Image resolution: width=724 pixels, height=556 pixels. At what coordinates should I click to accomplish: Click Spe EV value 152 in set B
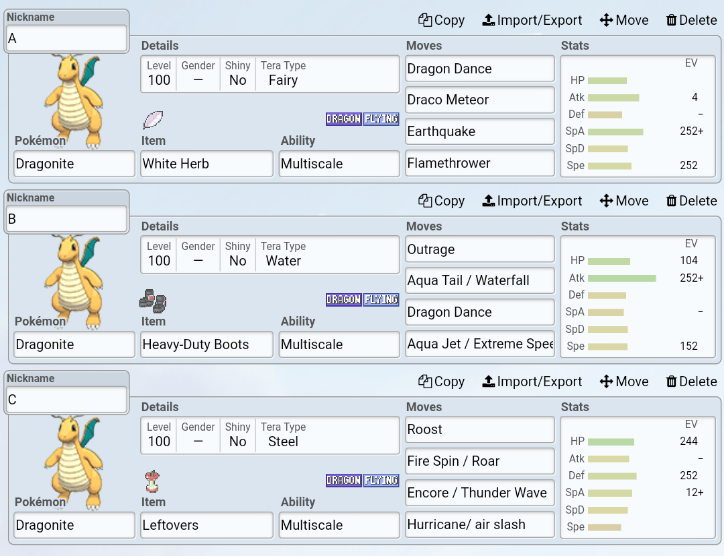coord(688,346)
